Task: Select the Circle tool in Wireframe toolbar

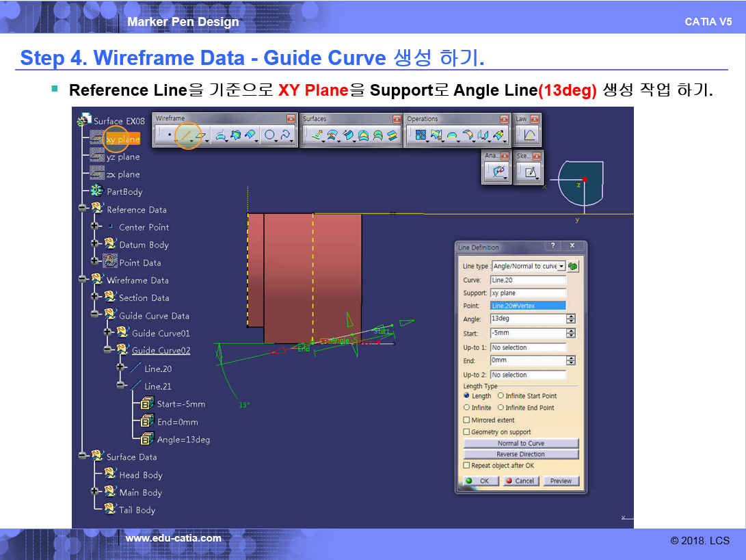Action: click(x=269, y=135)
